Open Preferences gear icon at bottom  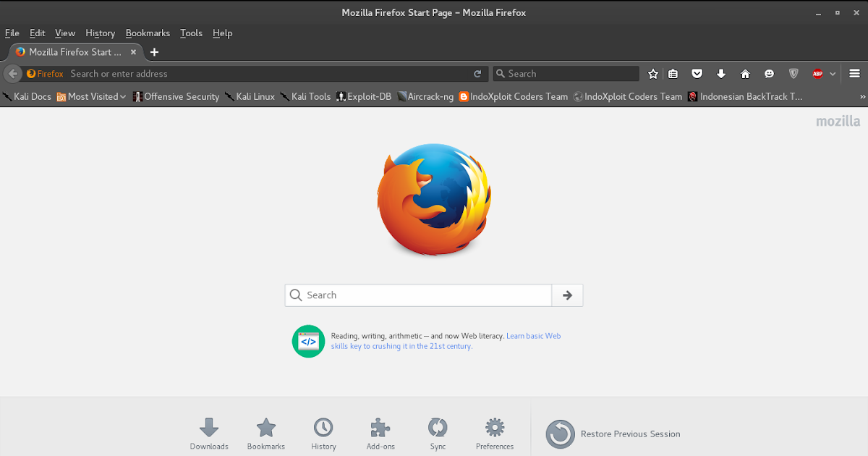click(x=495, y=428)
